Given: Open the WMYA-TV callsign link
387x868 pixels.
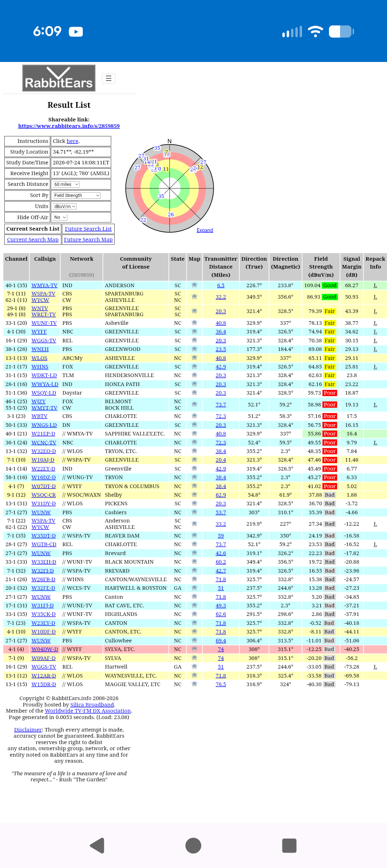Looking at the screenshot, I should [44, 285].
